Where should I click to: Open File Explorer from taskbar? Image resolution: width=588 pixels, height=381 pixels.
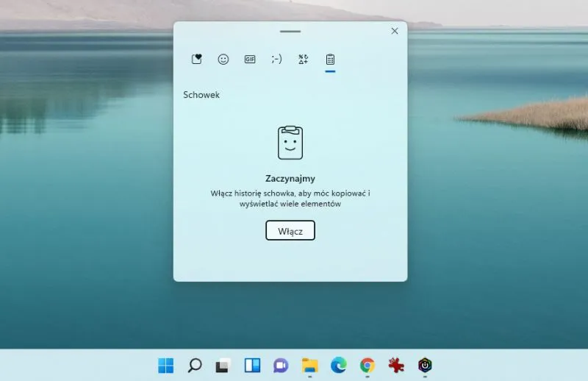[309, 366]
